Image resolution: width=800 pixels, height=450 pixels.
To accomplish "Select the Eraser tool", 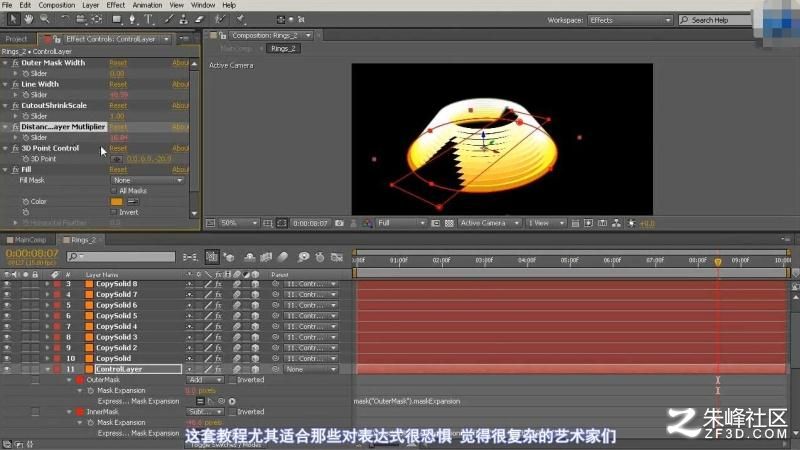I will pyautogui.click(x=199, y=19).
